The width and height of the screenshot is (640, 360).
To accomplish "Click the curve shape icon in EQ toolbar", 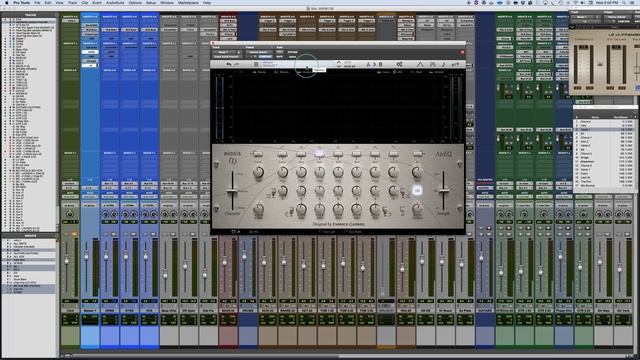I will click(x=420, y=64).
